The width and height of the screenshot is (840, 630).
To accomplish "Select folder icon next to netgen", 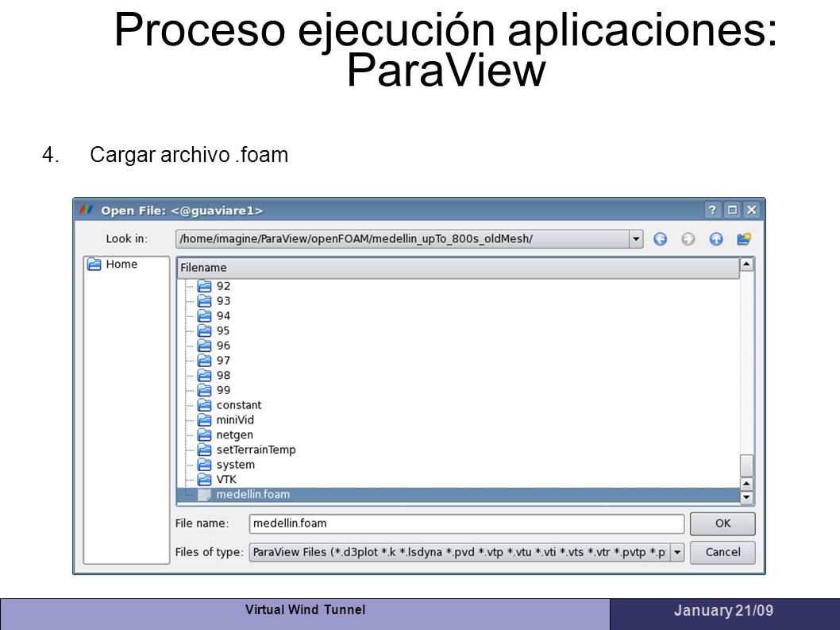I will (x=204, y=435).
